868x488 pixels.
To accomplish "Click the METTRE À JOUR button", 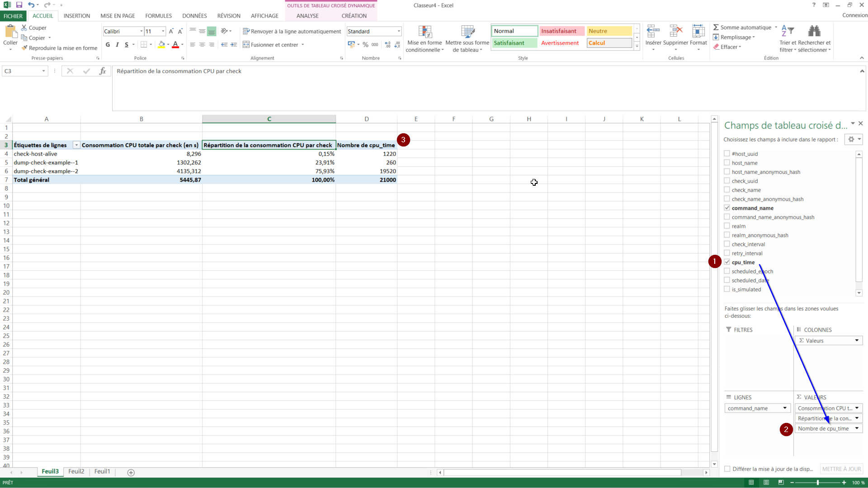I will 841,469.
